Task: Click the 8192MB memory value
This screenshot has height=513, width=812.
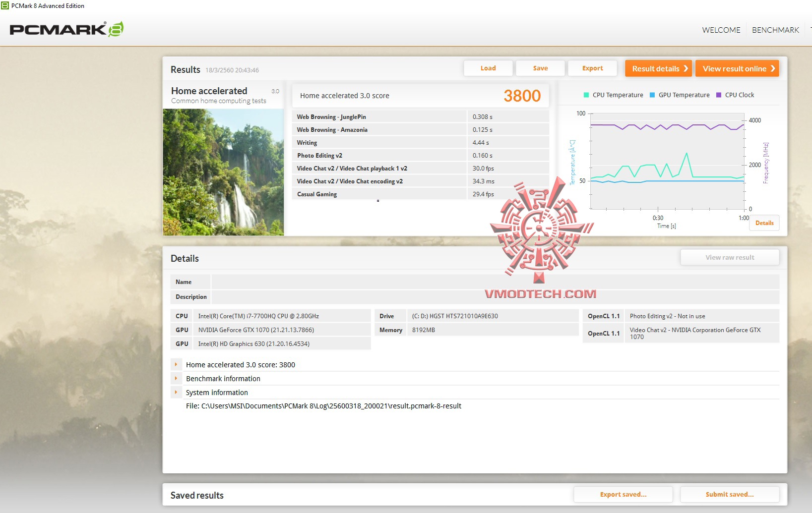Action: click(424, 330)
